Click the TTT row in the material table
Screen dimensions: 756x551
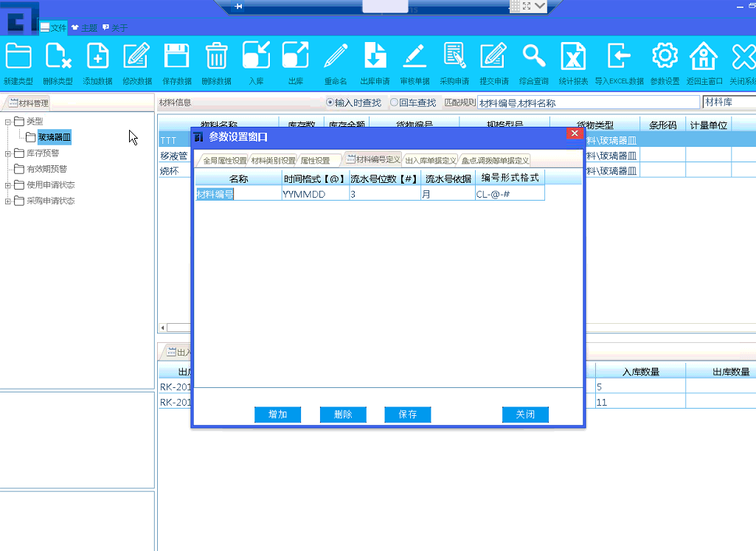click(175, 140)
